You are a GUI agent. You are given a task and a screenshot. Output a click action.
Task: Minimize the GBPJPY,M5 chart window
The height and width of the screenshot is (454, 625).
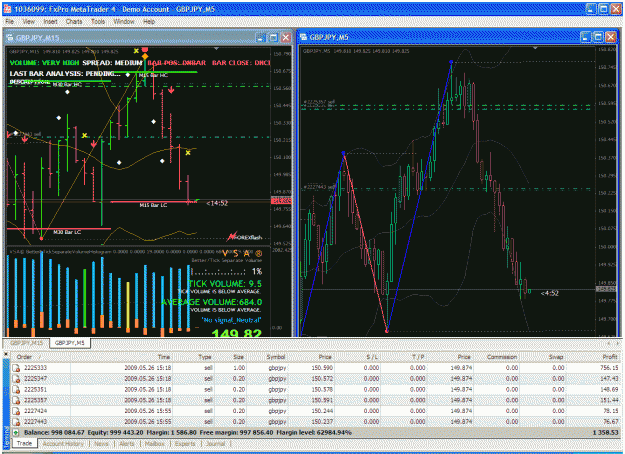coord(585,37)
